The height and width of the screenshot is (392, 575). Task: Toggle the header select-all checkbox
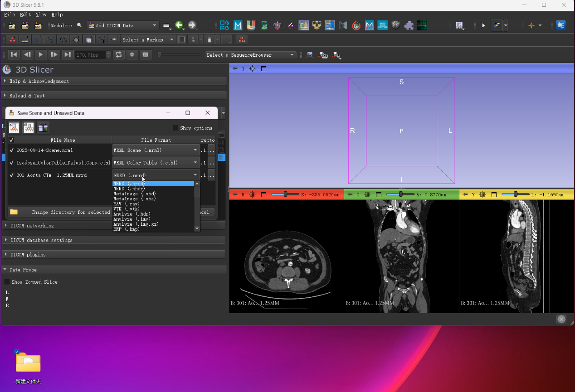pos(11,140)
